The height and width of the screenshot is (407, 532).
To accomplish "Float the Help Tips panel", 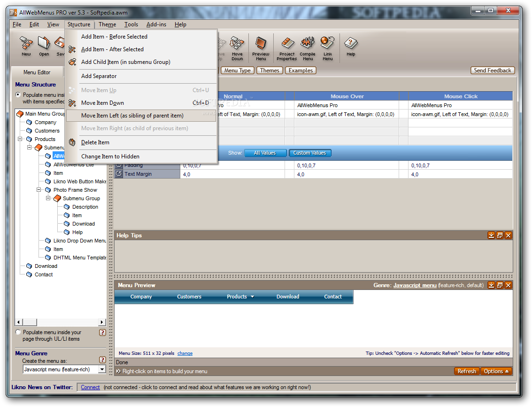I will pyautogui.click(x=500, y=235).
